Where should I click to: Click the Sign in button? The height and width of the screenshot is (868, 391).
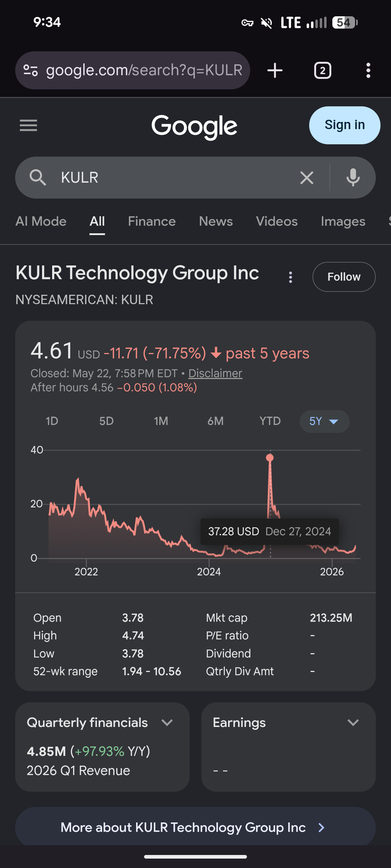point(345,125)
